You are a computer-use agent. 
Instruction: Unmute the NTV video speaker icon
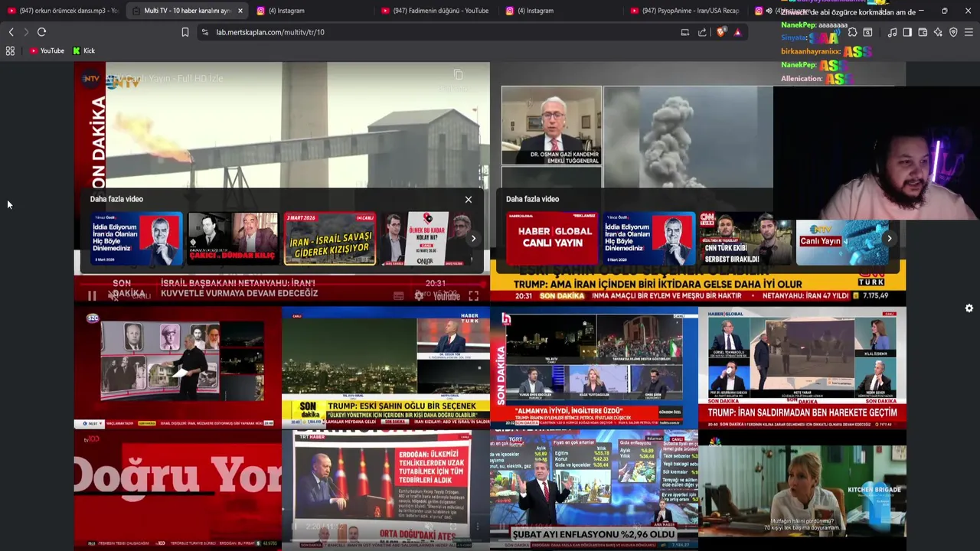click(x=113, y=295)
